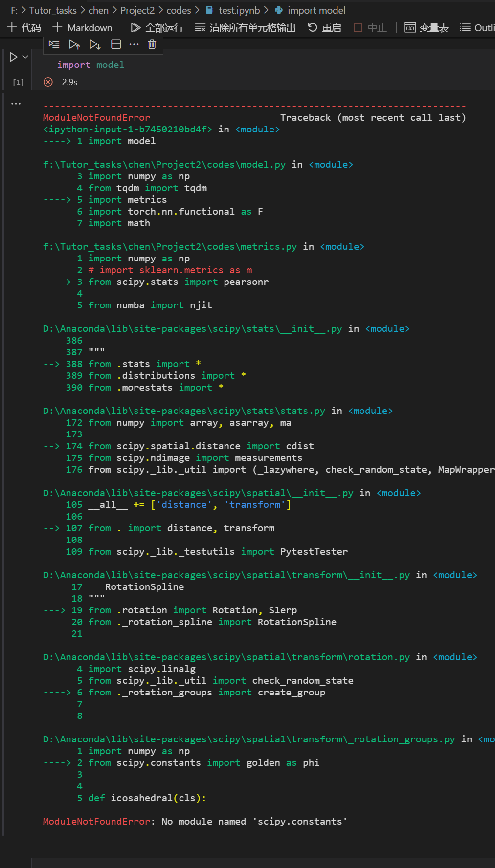Click 'import metrics' traceback line
The width and height of the screenshot is (495, 868).
tap(128, 200)
